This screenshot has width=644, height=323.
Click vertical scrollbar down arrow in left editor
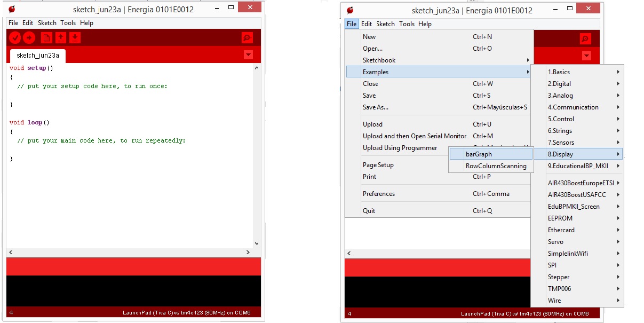tap(257, 243)
